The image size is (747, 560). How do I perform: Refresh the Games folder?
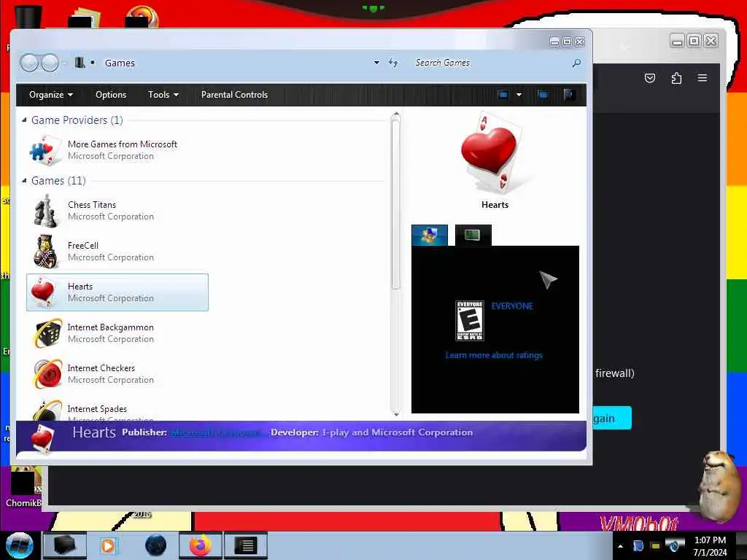click(393, 63)
